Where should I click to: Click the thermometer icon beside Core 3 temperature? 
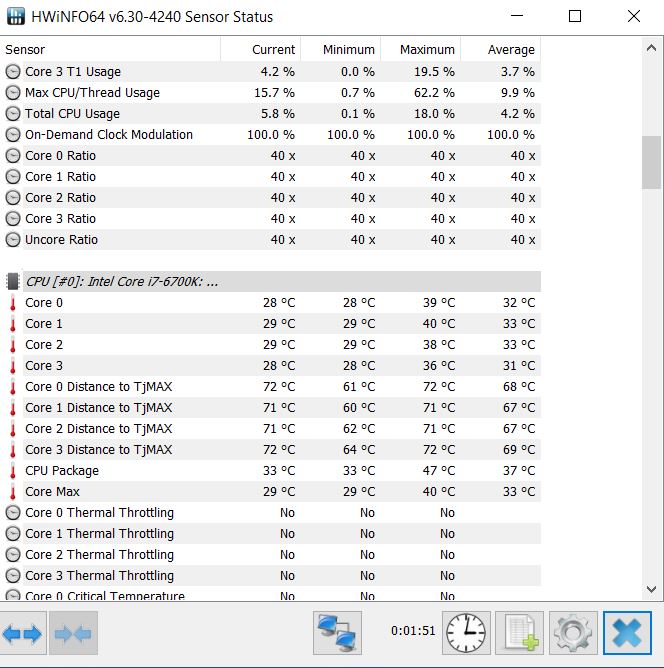tap(13, 366)
